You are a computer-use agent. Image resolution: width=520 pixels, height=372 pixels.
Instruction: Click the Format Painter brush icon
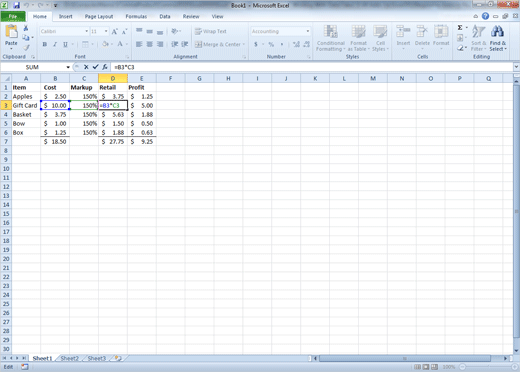click(26, 47)
